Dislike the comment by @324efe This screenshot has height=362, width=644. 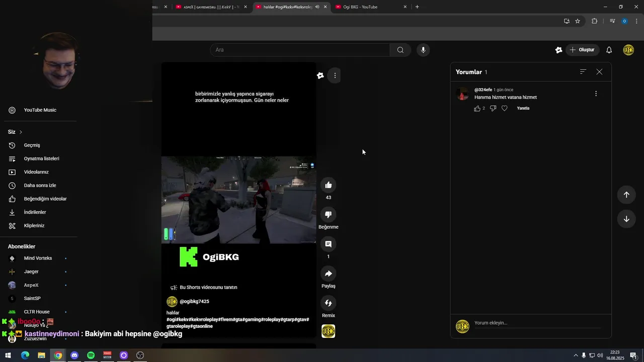coord(493,108)
